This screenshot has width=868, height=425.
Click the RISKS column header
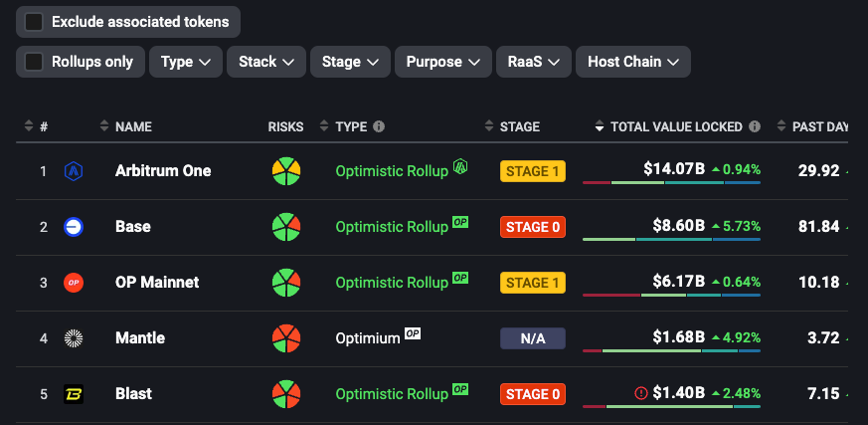click(285, 126)
